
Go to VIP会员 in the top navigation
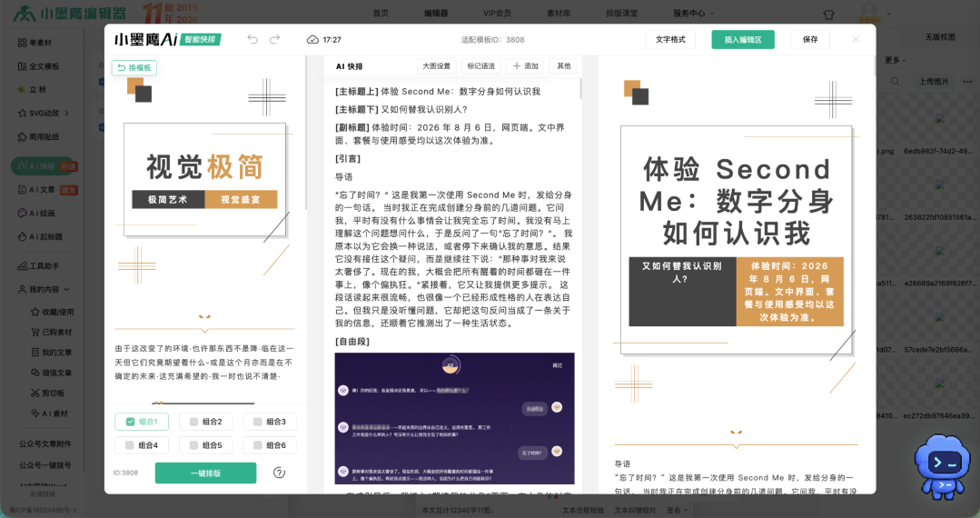(x=497, y=13)
